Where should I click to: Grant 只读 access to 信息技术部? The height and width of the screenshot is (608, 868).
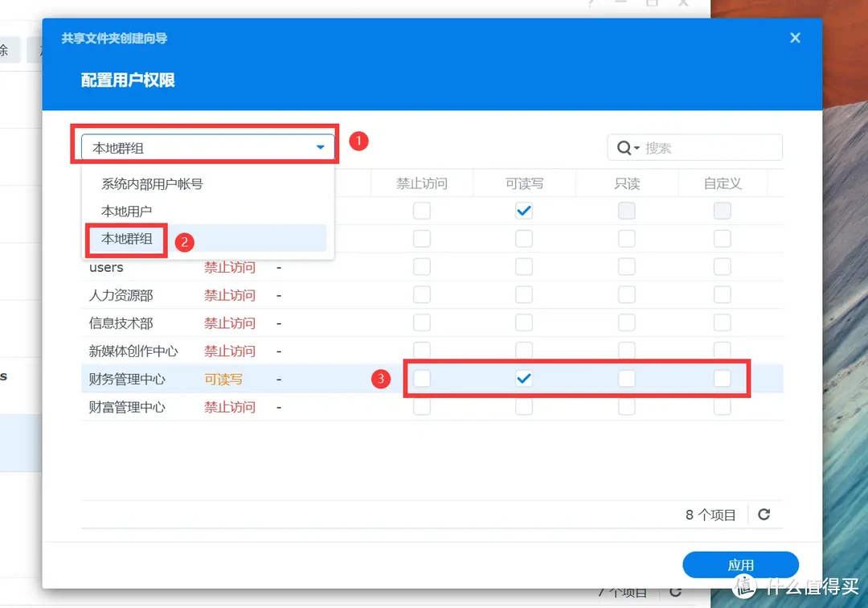(626, 322)
